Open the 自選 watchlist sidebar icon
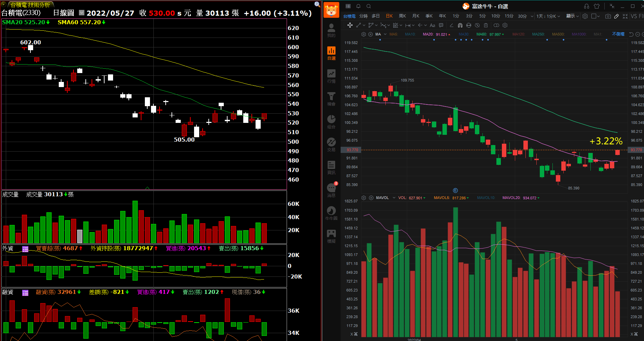Image resolution: width=644 pixels, height=341 pixels. point(331,53)
